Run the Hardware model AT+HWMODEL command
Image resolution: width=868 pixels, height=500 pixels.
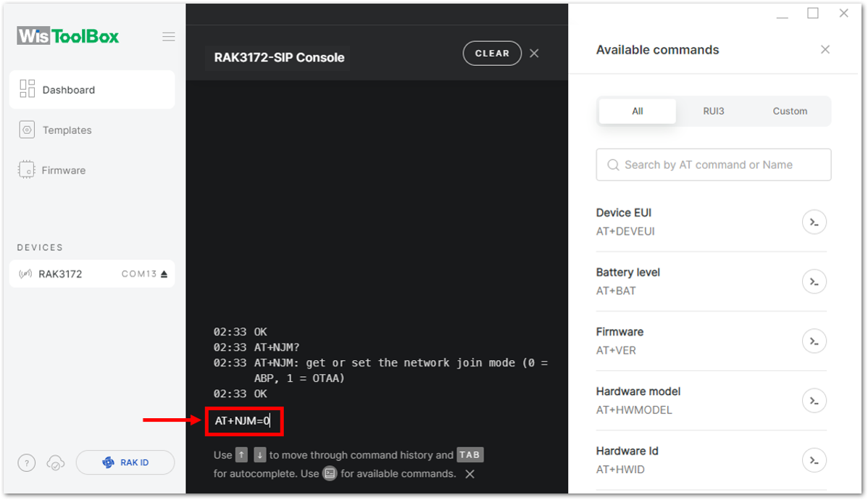[814, 401]
